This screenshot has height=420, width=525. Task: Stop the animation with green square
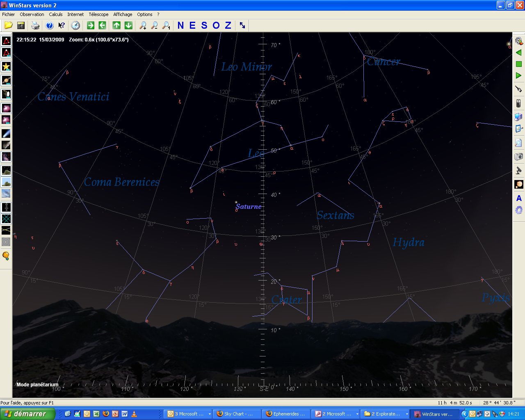(x=518, y=64)
